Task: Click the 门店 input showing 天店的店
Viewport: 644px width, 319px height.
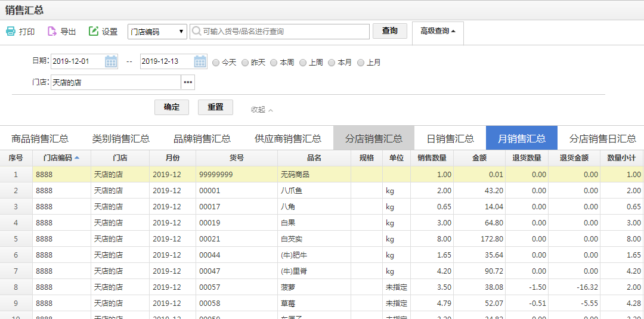Action: coord(116,82)
